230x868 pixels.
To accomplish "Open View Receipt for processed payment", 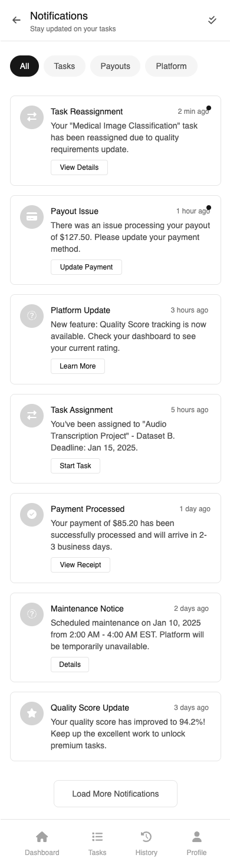I will click(x=80, y=565).
